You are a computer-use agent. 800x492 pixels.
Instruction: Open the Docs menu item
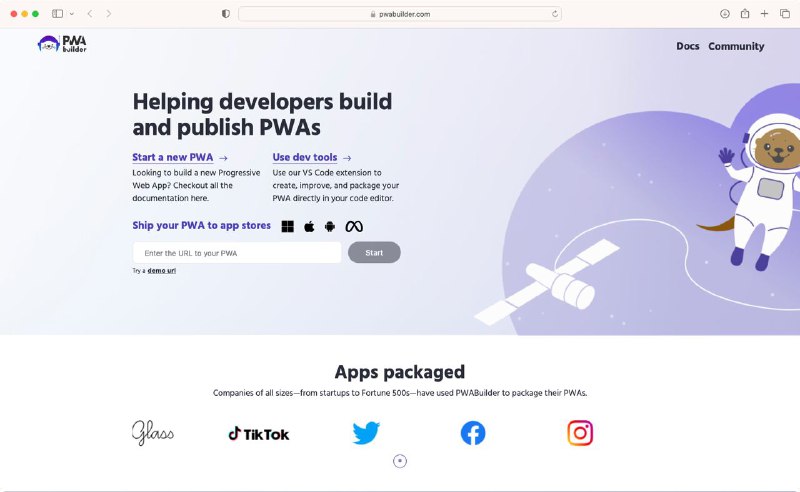point(688,46)
